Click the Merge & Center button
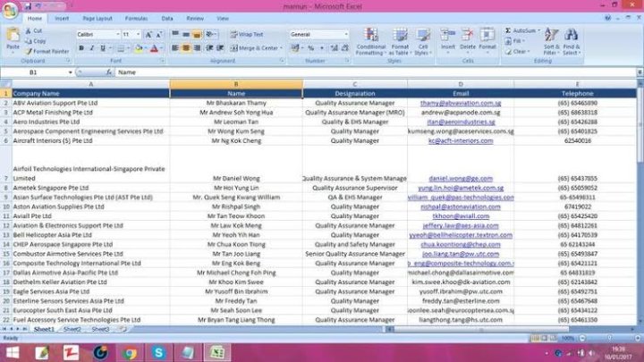 pos(256,48)
